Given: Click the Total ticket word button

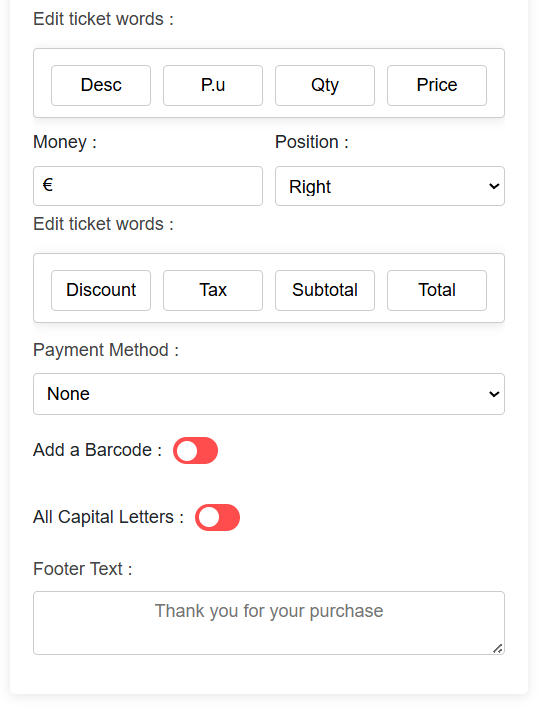Looking at the screenshot, I should pyautogui.click(x=437, y=290).
